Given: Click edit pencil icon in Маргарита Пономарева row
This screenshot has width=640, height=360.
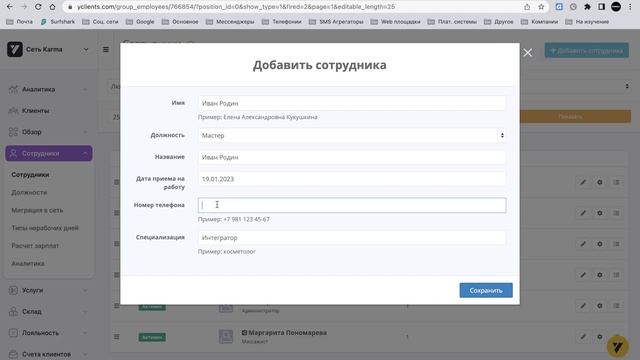Looking at the screenshot, I should point(583,337).
